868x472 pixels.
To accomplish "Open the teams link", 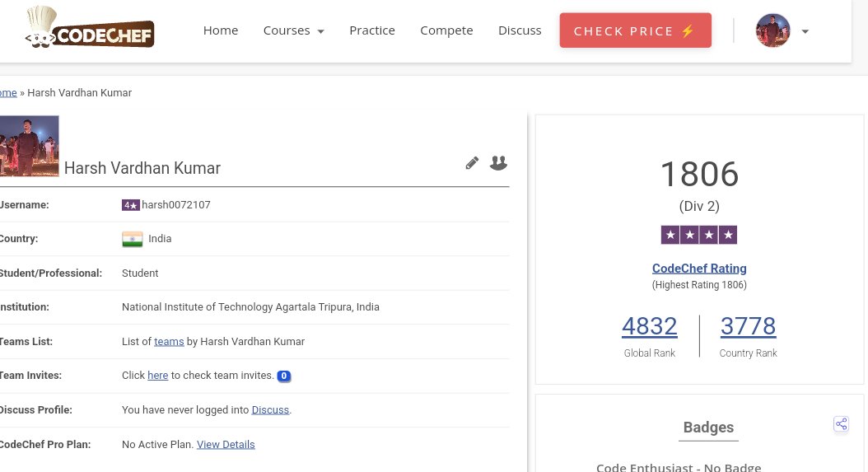I will tap(169, 341).
